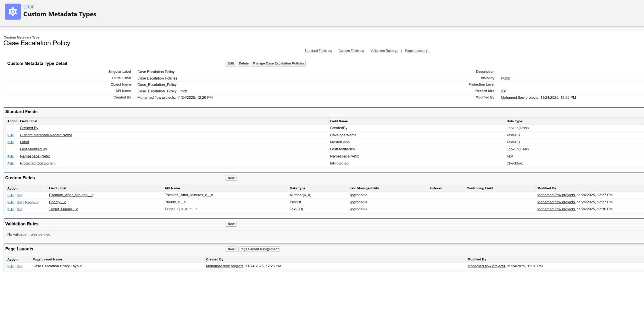
Task: Open Page Layout Assignment
Action: pos(259,249)
